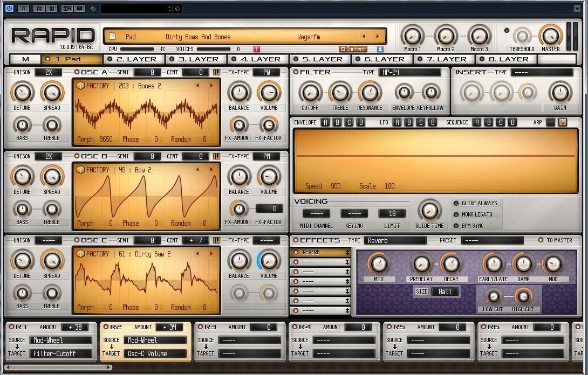Open the user profile icon beside Content
Screen dimensions: 588x375
point(380,49)
